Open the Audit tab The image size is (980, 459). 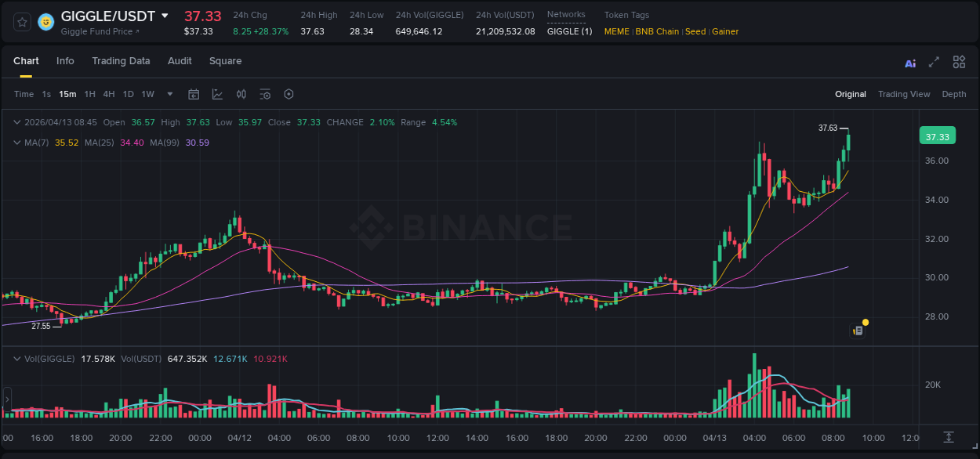[180, 61]
